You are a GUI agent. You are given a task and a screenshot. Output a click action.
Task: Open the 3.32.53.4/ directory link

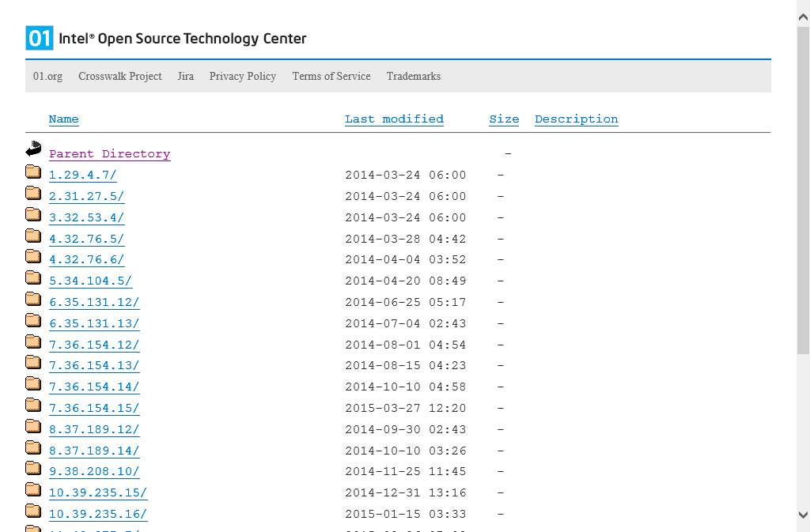[87, 217]
